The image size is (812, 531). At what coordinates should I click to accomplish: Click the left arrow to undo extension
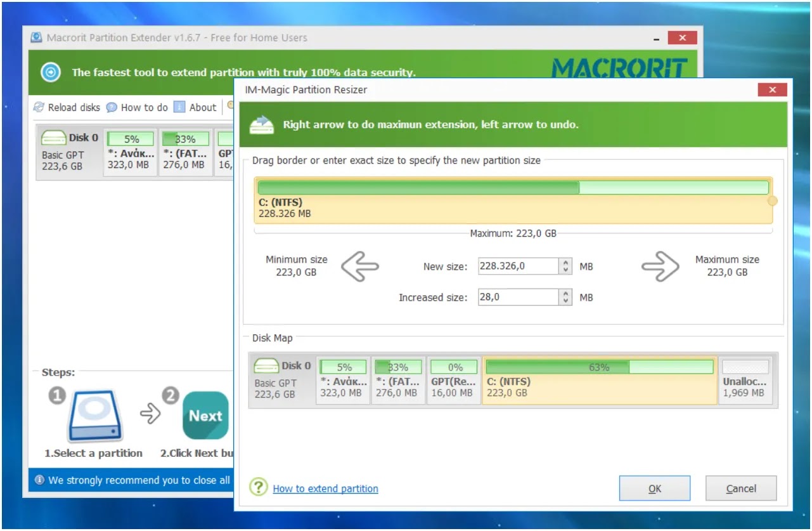[360, 266]
